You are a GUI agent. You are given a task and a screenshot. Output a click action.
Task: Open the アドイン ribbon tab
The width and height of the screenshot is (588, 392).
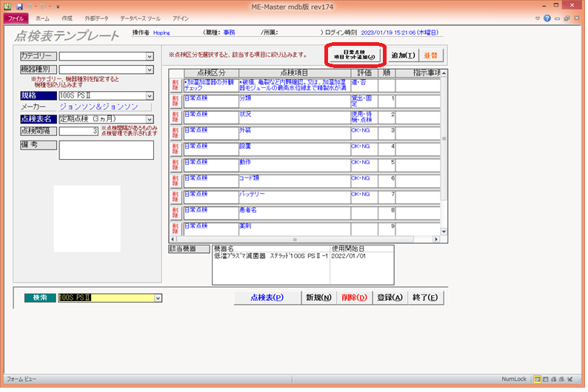point(181,18)
